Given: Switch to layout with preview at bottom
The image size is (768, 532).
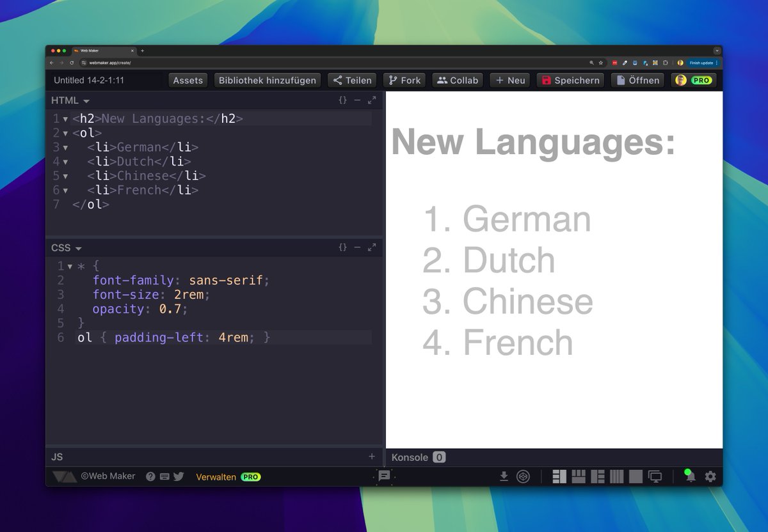Looking at the screenshot, I should click(x=579, y=476).
